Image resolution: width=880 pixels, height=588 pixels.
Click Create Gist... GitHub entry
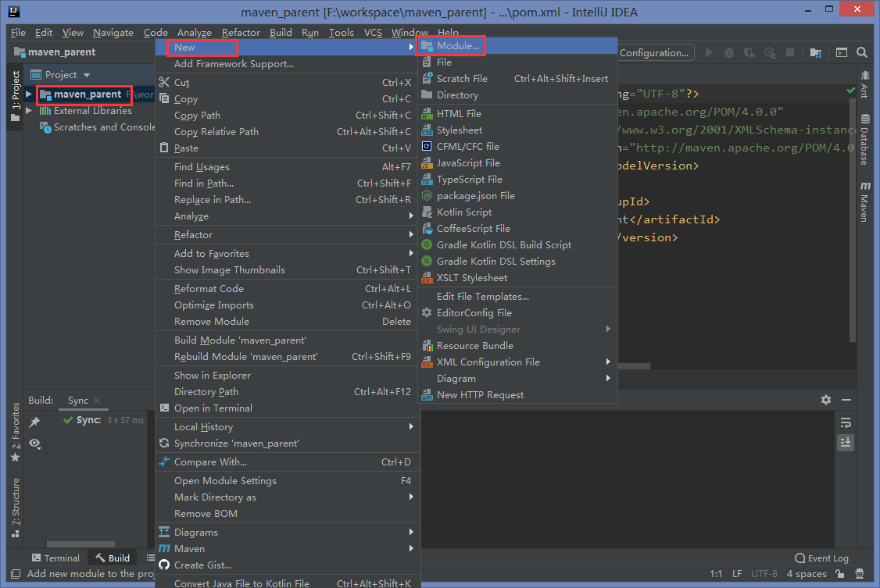coord(288,565)
